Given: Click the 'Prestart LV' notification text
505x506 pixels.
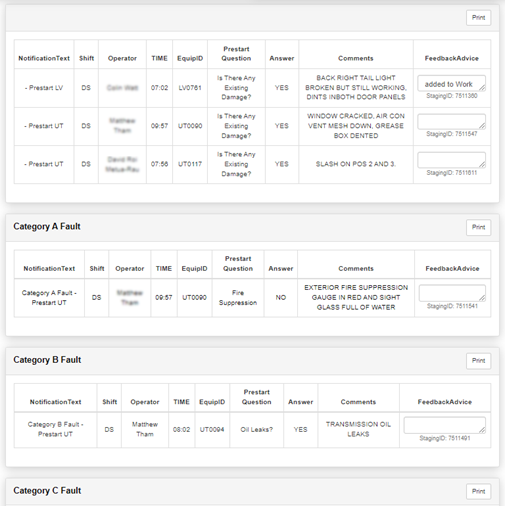Looking at the screenshot, I should (44, 88).
